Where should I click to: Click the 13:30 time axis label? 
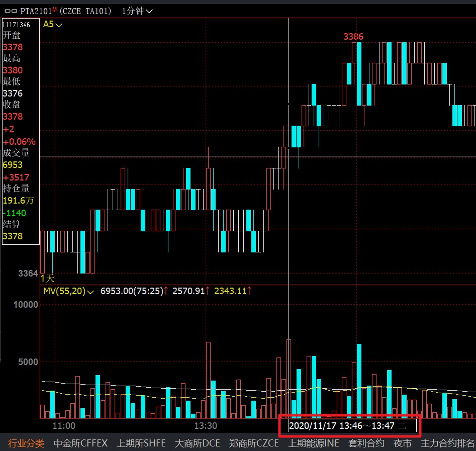205,425
